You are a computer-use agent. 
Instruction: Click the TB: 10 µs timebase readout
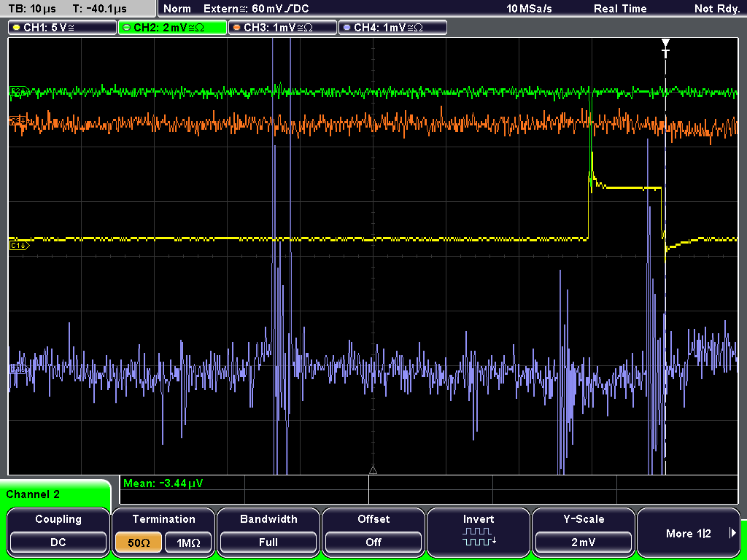tap(32, 9)
